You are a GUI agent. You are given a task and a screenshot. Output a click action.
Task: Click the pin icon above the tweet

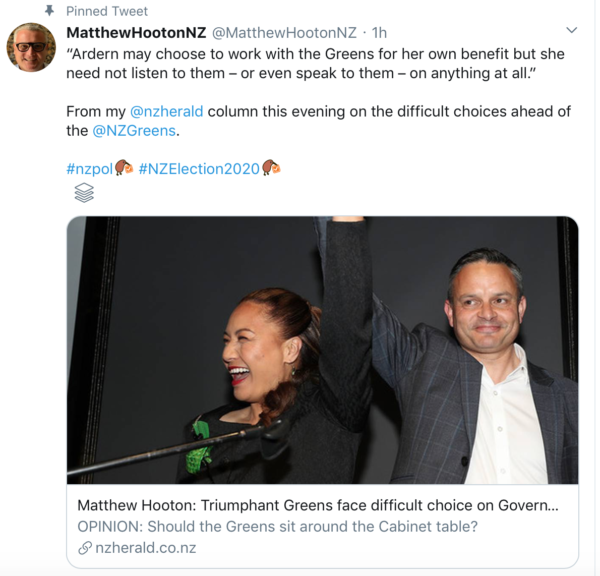pyautogui.click(x=49, y=11)
